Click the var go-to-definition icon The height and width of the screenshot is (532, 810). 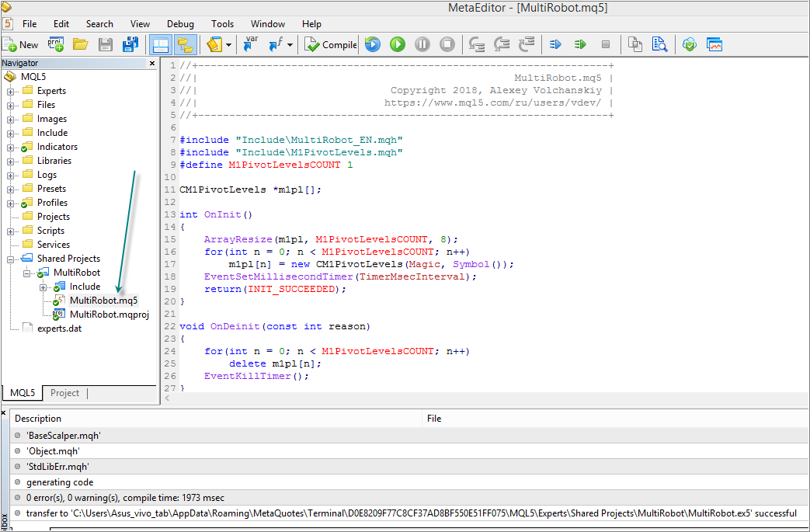pos(251,45)
